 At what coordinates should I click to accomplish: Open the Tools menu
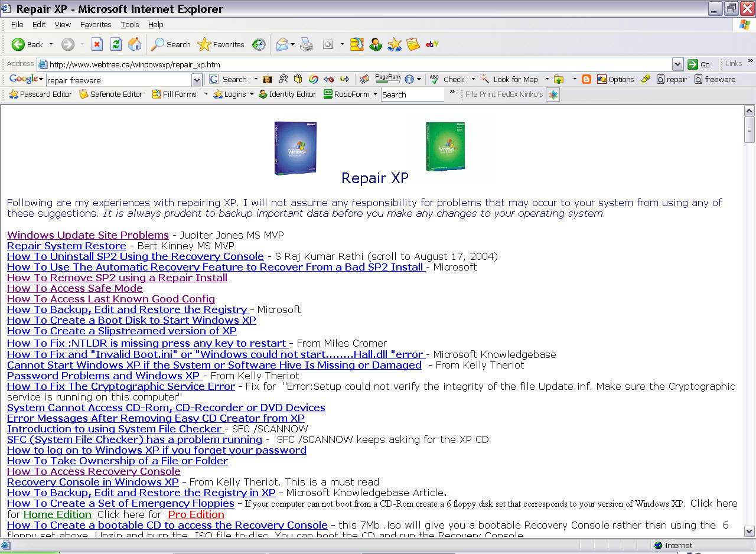[x=130, y=25]
